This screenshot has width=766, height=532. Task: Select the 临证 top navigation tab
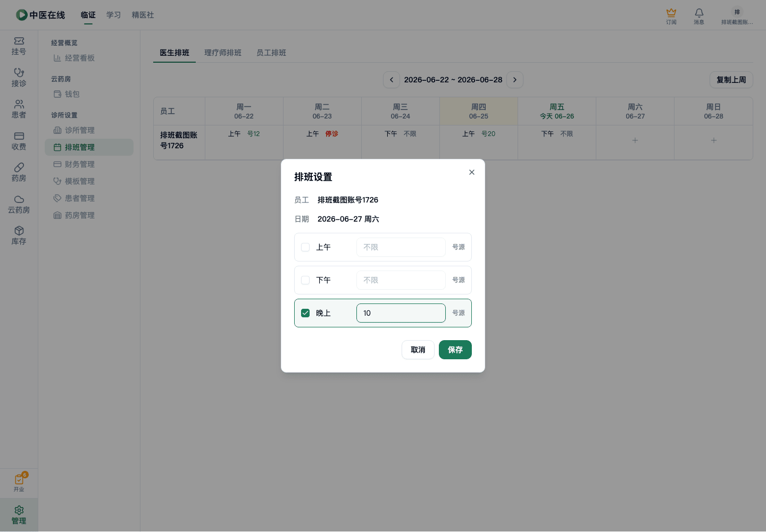coord(88,15)
